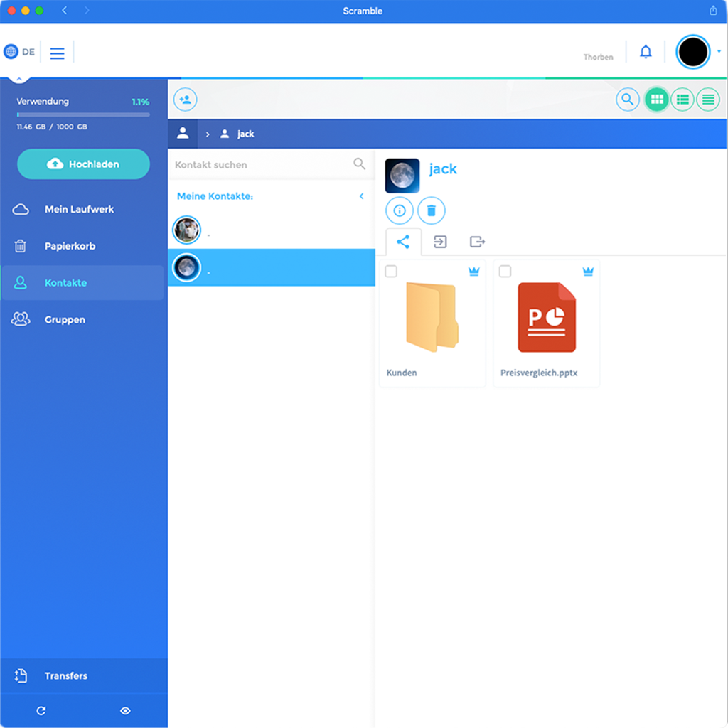Open the outgoing shares tab
The width and height of the screenshot is (728, 728).
477,242
